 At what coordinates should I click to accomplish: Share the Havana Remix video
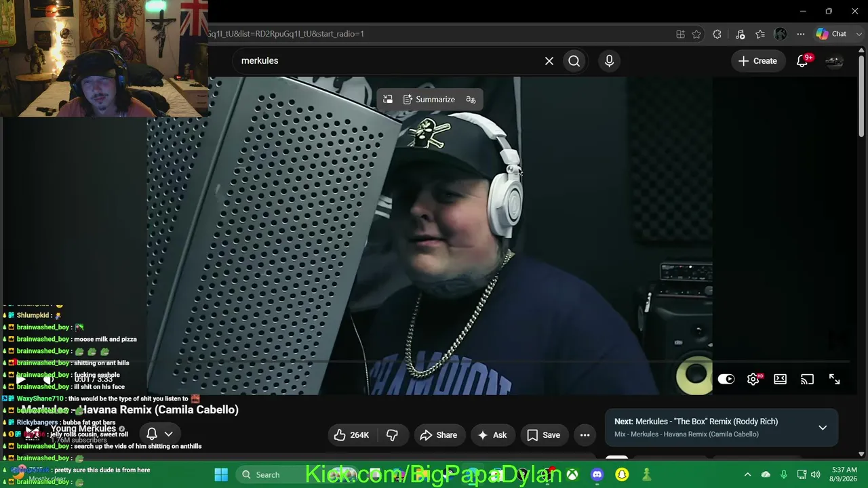click(x=438, y=435)
